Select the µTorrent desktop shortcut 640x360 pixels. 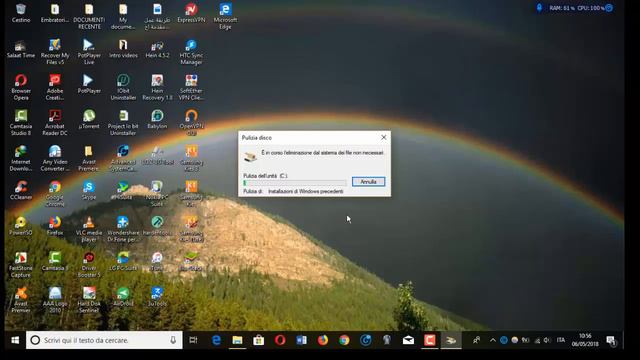pyautogui.click(x=89, y=120)
